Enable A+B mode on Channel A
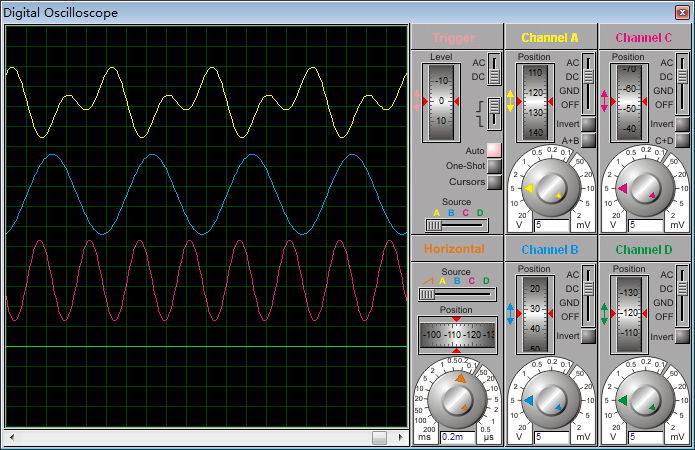Viewport: 695px width, 450px height. tap(588, 140)
